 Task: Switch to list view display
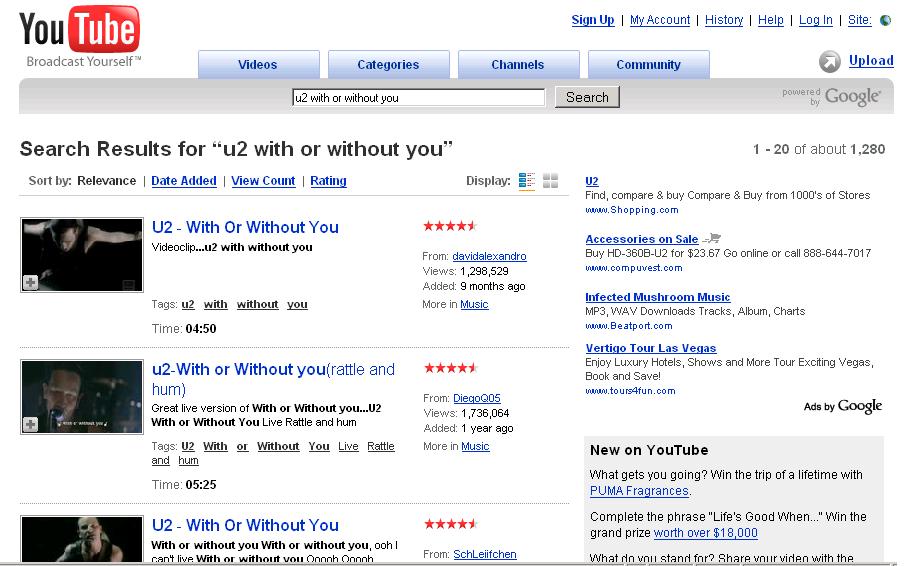(527, 181)
